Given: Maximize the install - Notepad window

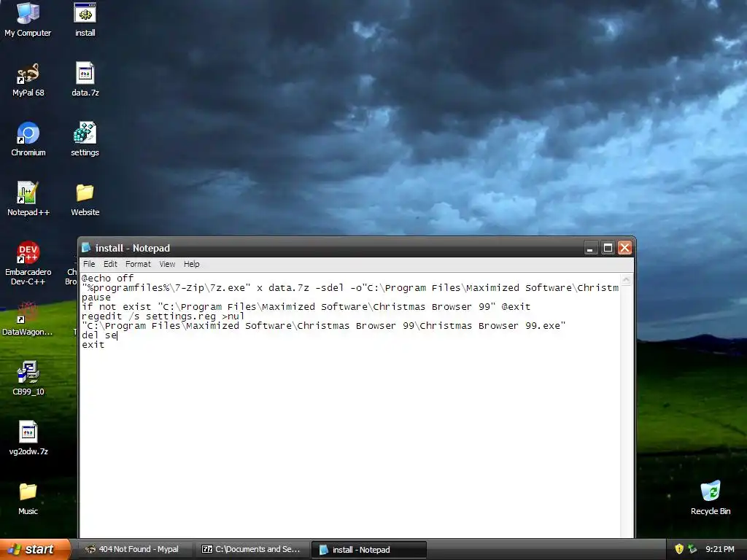Looking at the screenshot, I should [608, 248].
